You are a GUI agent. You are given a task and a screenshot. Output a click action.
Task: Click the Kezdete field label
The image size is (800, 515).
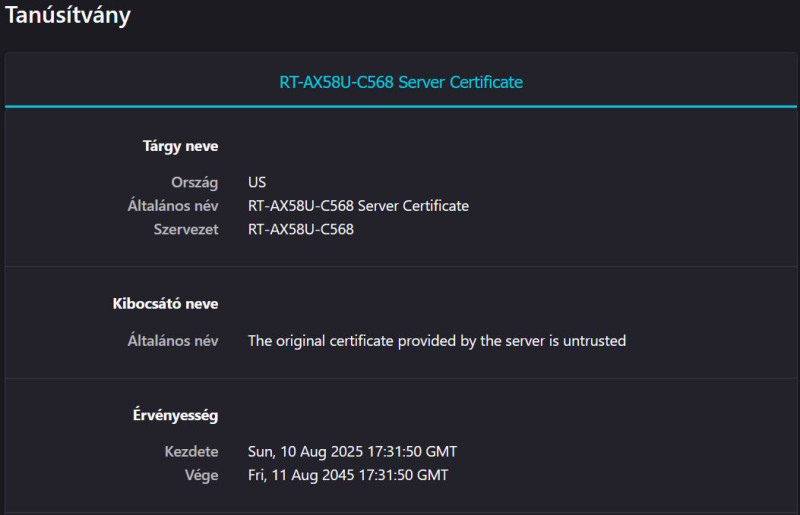pos(192,452)
